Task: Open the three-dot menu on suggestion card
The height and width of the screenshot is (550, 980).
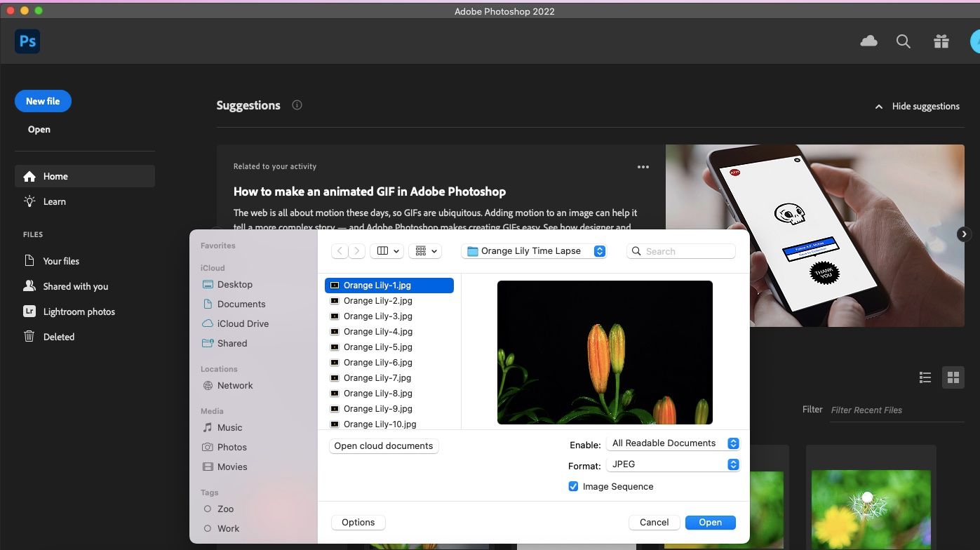Action: (x=643, y=167)
